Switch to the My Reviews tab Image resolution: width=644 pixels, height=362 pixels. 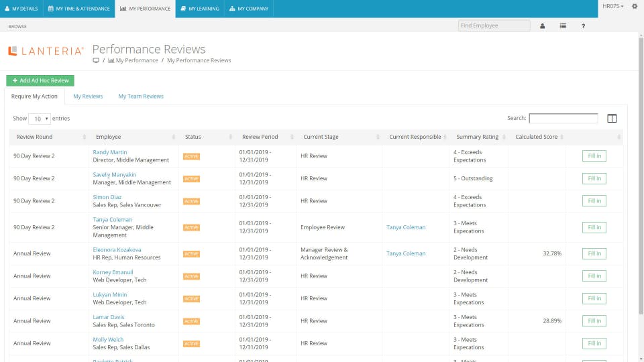click(x=88, y=97)
